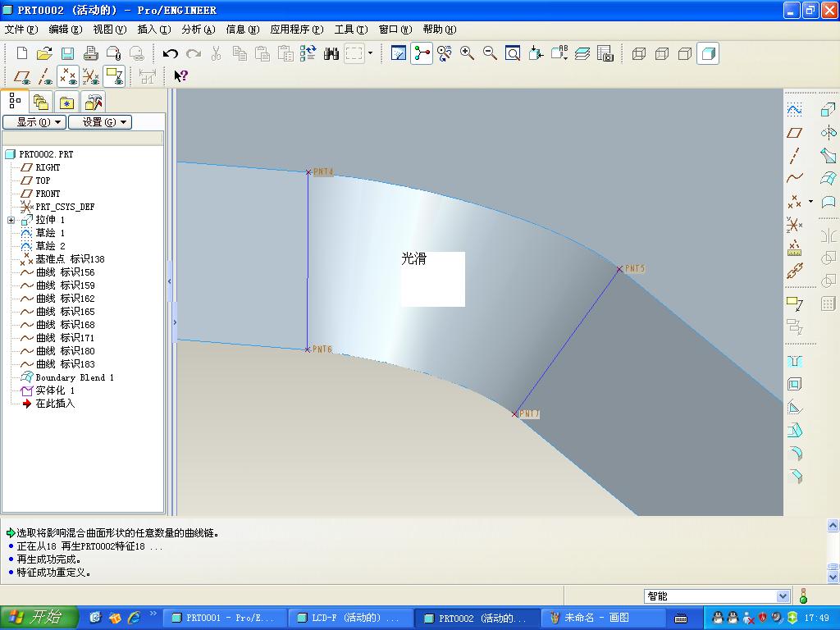Switch to no hidden line display mode
Viewport: 840px width, 630px height.
685,53
